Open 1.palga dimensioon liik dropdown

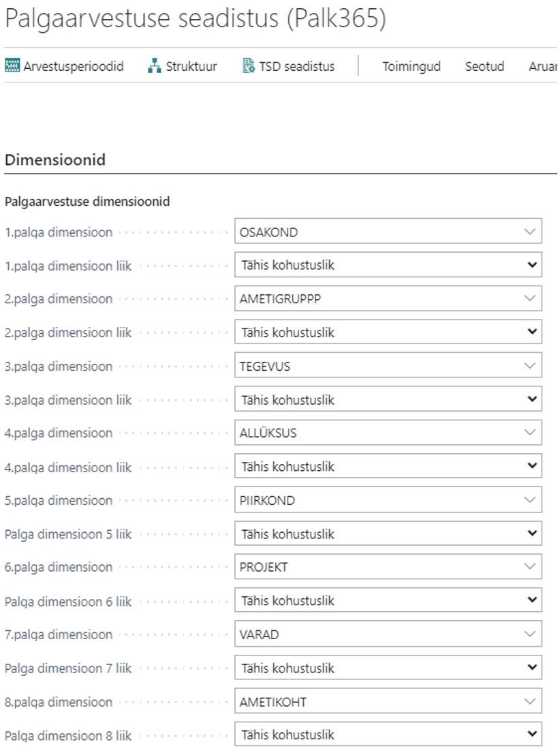coord(388,265)
